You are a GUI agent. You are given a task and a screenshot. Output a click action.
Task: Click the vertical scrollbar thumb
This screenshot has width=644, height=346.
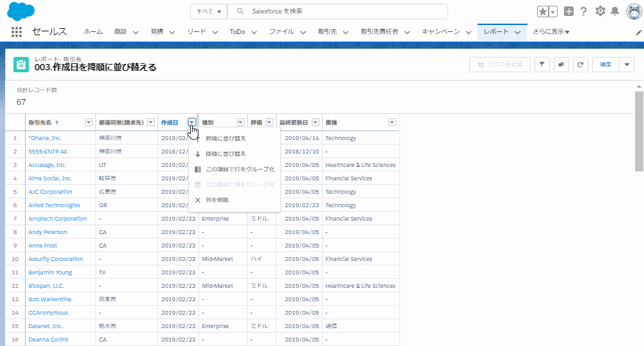[x=639, y=131]
